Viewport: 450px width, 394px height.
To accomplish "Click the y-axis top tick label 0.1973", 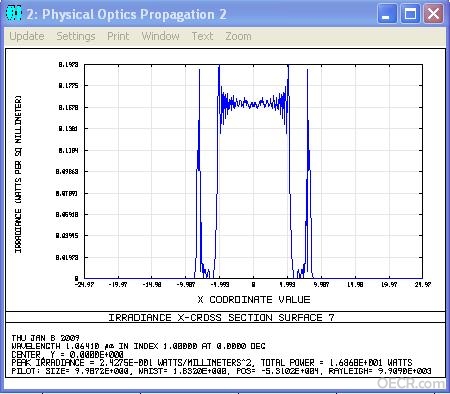I will (x=68, y=64).
